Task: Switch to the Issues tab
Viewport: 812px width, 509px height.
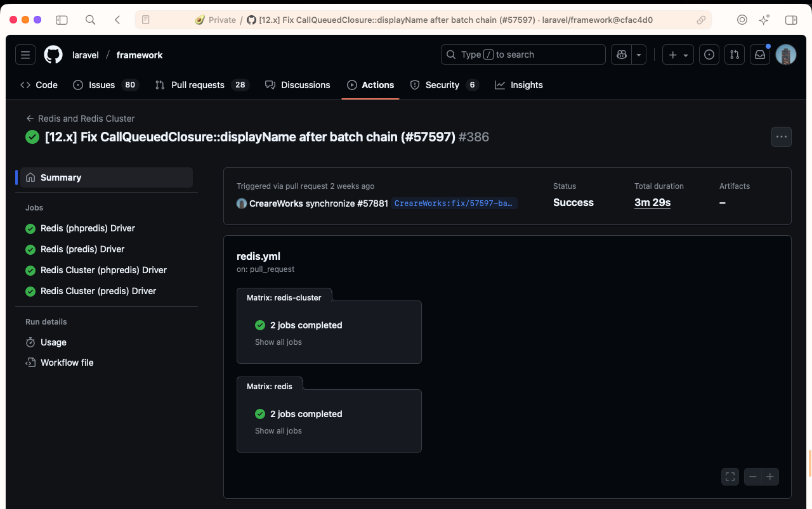Action: (106, 85)
